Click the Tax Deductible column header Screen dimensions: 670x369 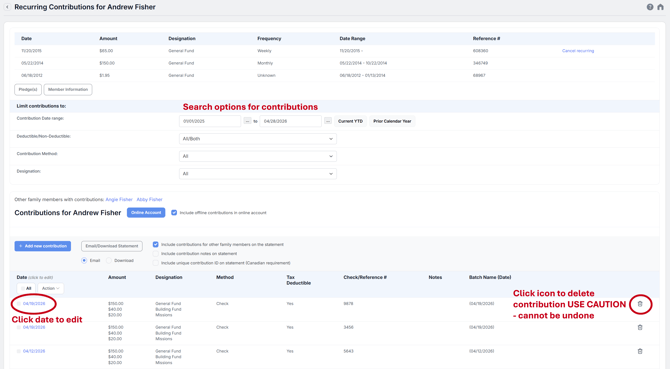click(x=298, y=280)
